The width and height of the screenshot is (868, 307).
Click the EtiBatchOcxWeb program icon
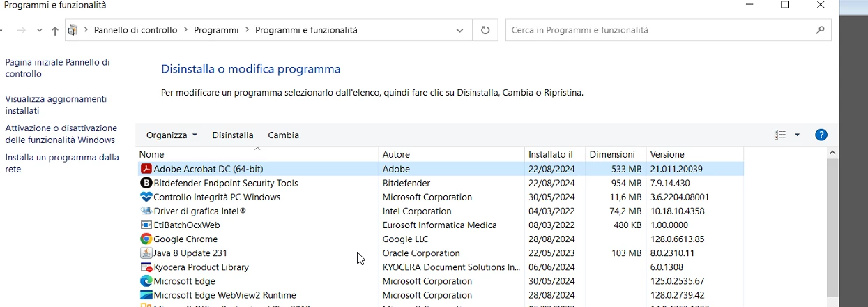(x=146, y=225)
